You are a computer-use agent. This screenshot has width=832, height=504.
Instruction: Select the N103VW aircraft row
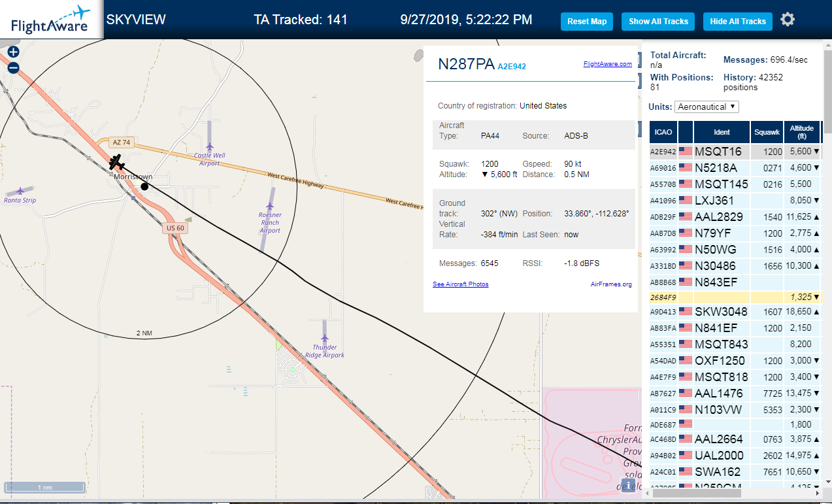point(735,410)
